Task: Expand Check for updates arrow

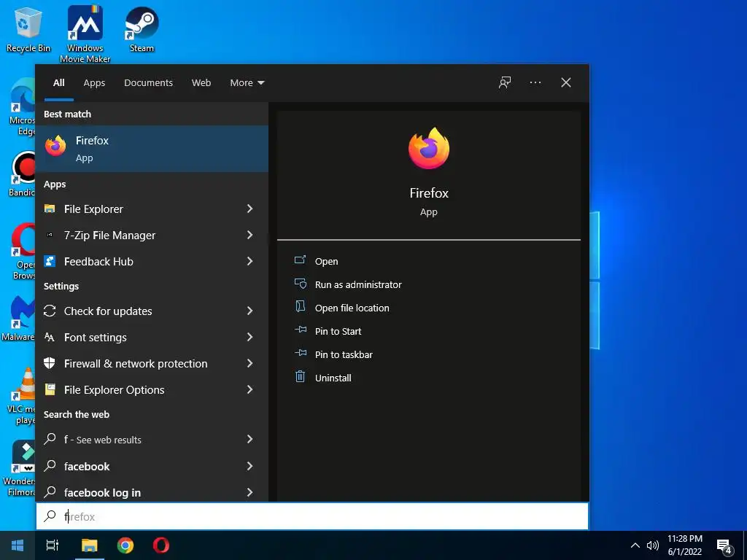Action: [x=249, y=311]
